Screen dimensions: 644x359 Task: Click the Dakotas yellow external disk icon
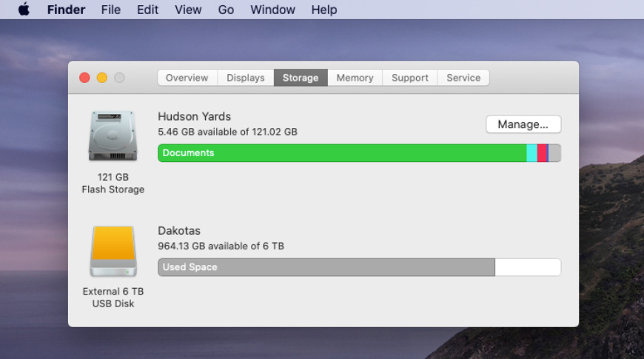113,252
